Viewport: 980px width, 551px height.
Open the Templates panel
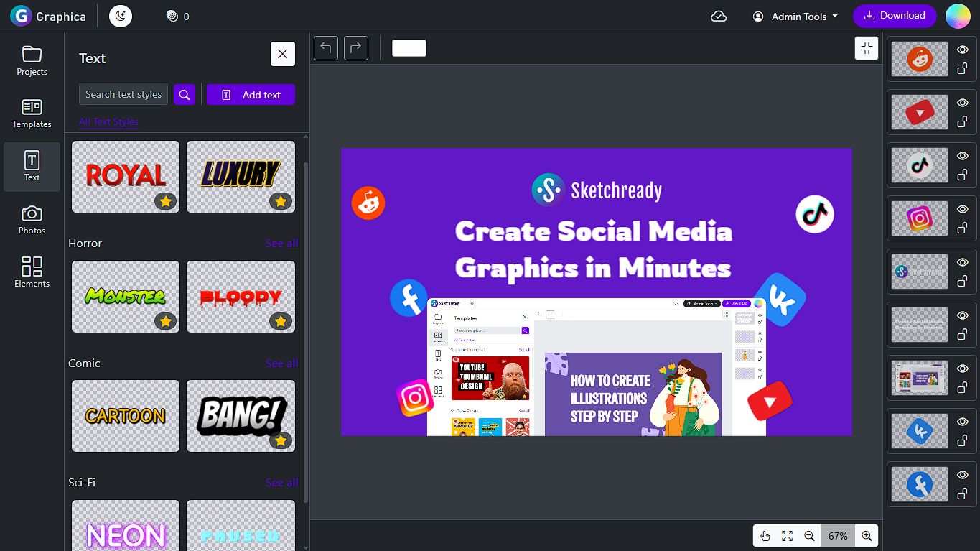coord(32,114)
